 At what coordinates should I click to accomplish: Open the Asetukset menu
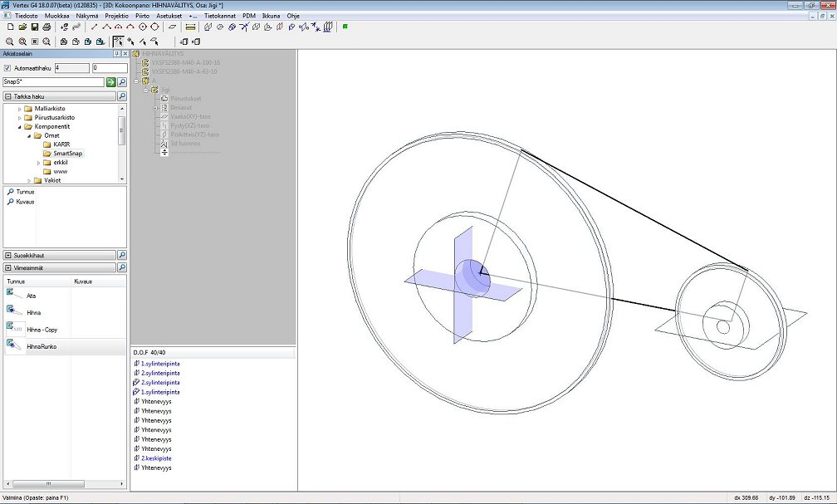169,16
